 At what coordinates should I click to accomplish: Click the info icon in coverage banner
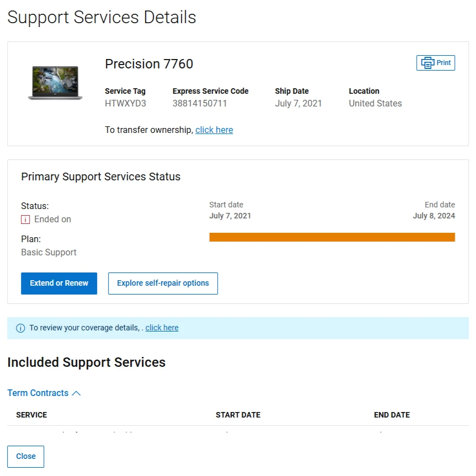click(x=20, y=328)
